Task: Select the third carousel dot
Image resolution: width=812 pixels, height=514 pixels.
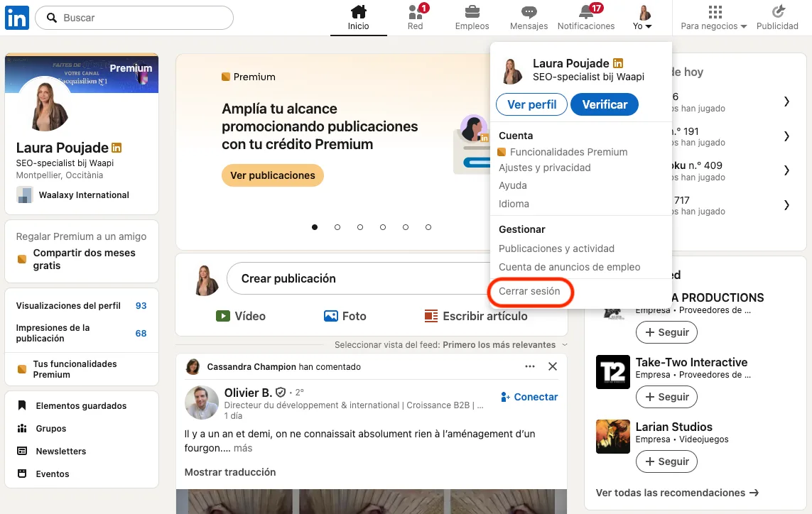Action: click(x=360, y=227)
